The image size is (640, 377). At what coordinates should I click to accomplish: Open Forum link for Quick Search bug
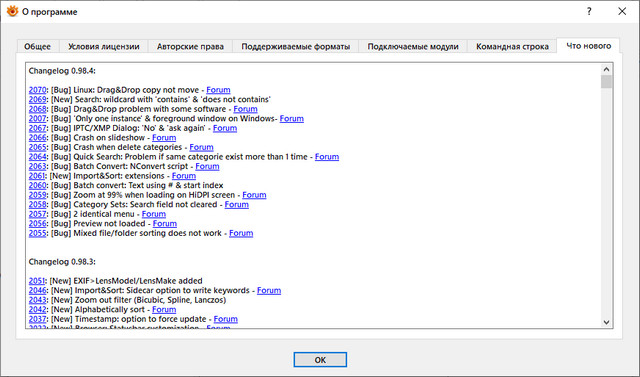click(327, 157)
